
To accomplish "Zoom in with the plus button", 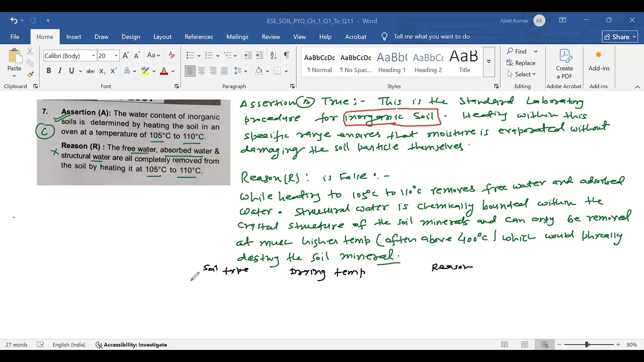I will [x=618, y=345].
